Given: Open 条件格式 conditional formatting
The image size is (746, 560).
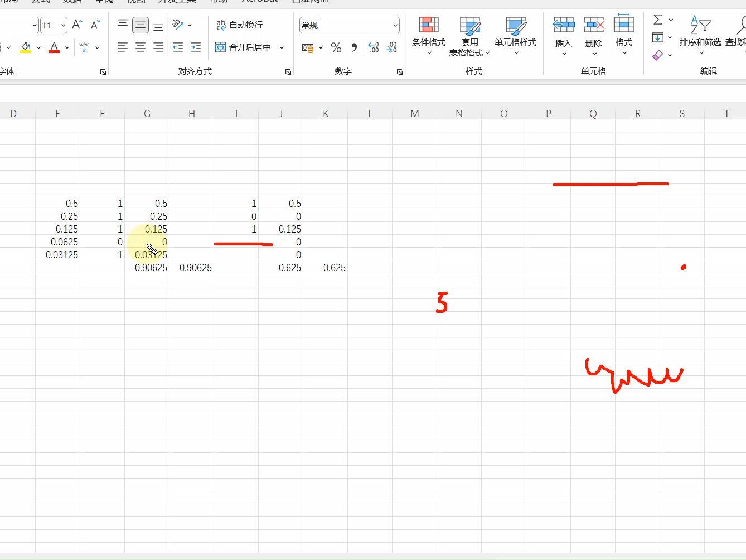Looking at the screenshot, I should 429,35.
